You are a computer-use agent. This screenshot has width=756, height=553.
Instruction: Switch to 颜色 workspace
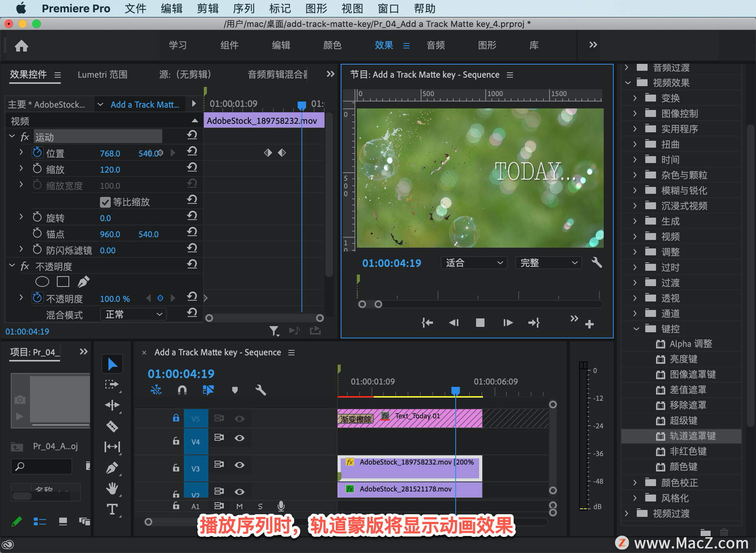pos(332,45)
